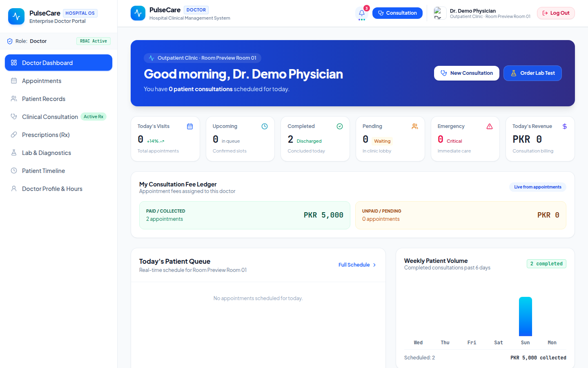Click the Log Out button
The height and width of the screenshot is (368, 588).
[556, 13]
